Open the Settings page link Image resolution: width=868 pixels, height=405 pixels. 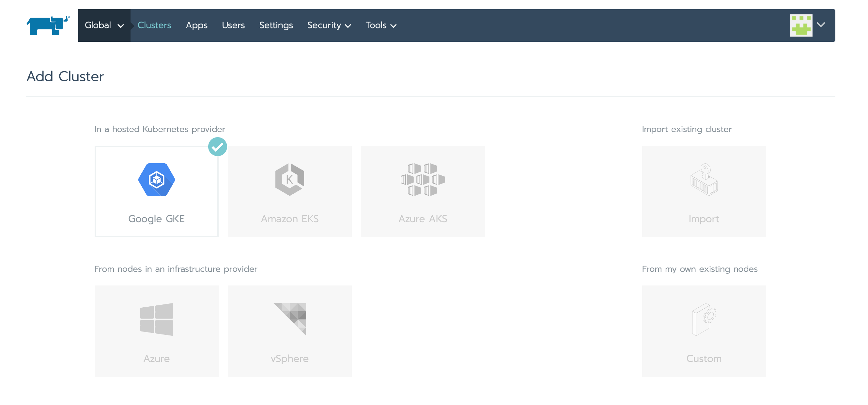[x=276, y=25]
